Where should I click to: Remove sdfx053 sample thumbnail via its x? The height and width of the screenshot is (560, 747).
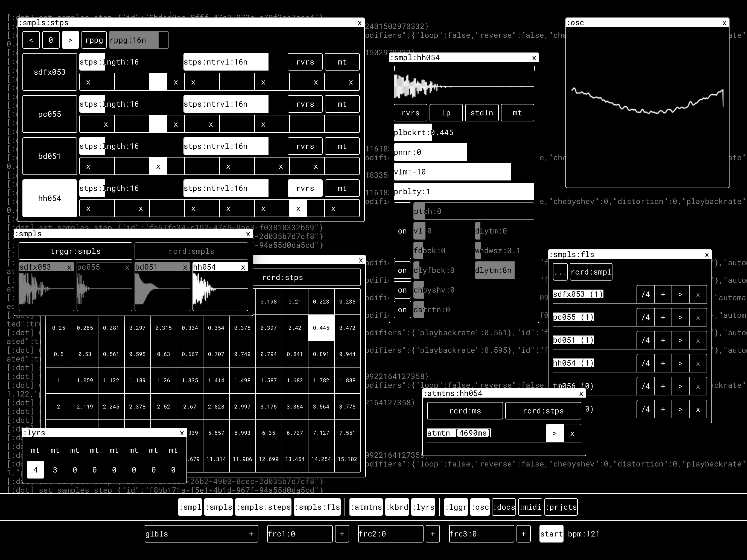click(x=69, y=267)
